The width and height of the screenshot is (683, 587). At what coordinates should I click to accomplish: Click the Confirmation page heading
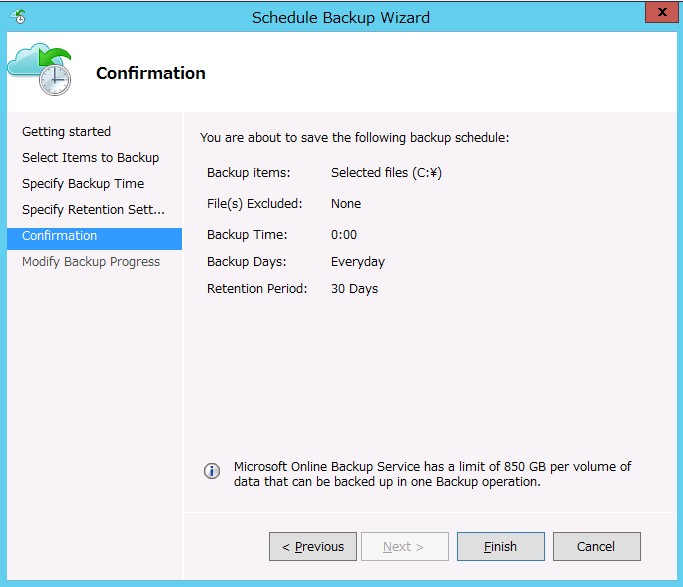click(150, 73)
